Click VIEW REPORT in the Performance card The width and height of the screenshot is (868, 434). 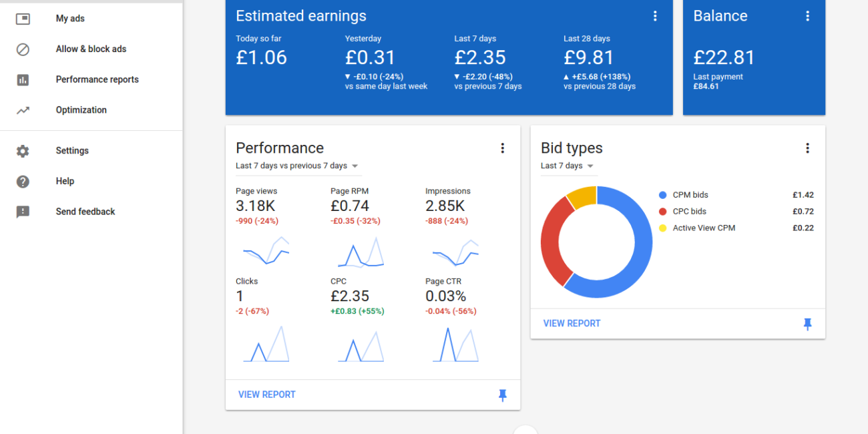point(266,395)
